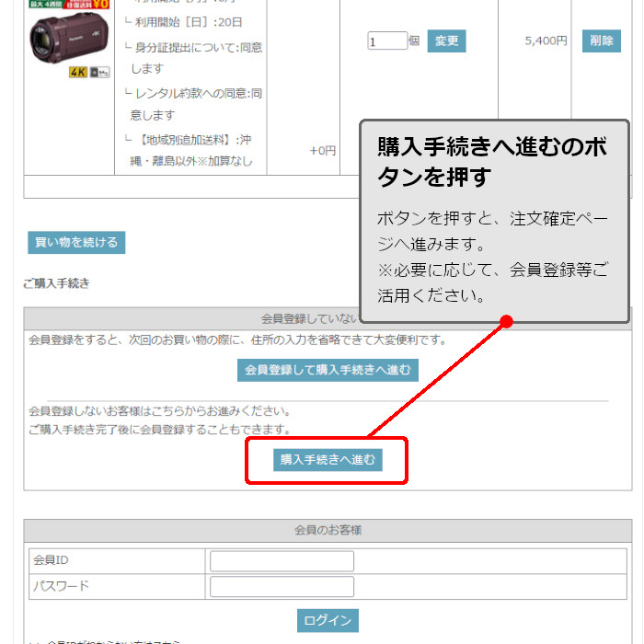Click 会員登録して購入手続きへ進む button
The height and width of the screenshot is (644, 644).
tap(328, 370)
